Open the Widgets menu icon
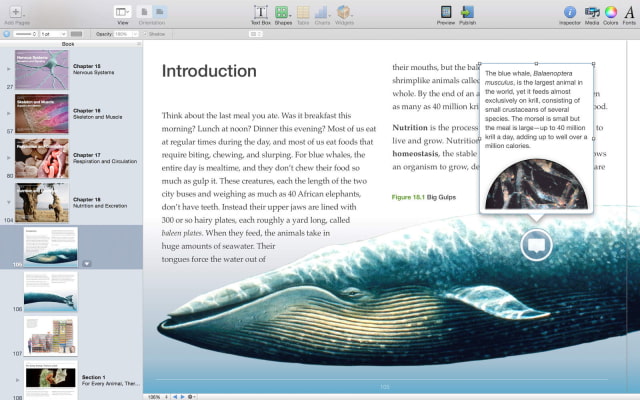The width and height of the screenshot is (640, 400). 344,12
